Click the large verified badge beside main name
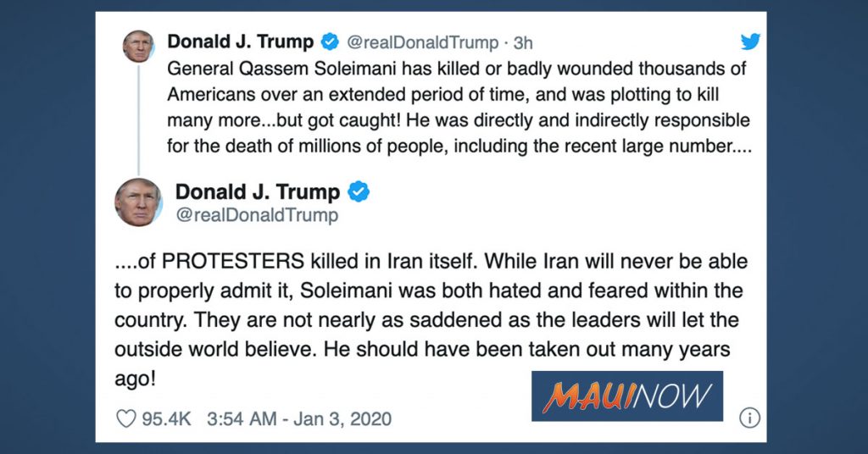 359,192
